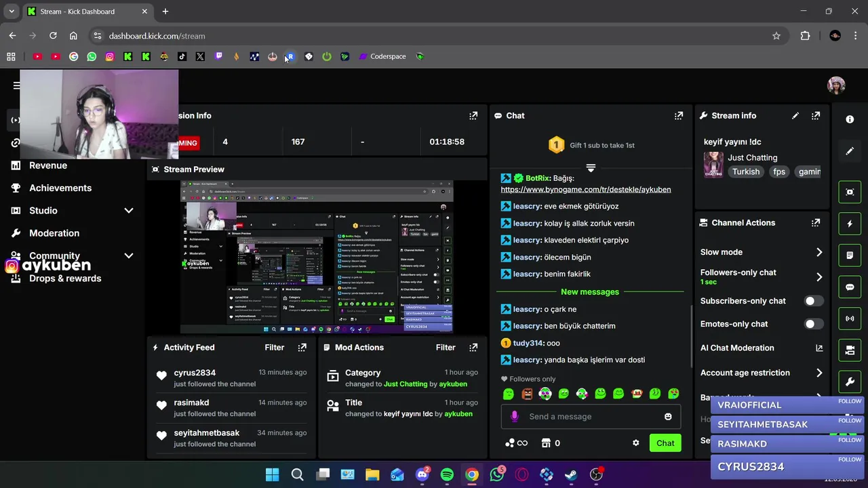The width and height of the screenshot is (868, 488).
Task: Toggle Emotes-only chat switch
Action: point(813,324)
